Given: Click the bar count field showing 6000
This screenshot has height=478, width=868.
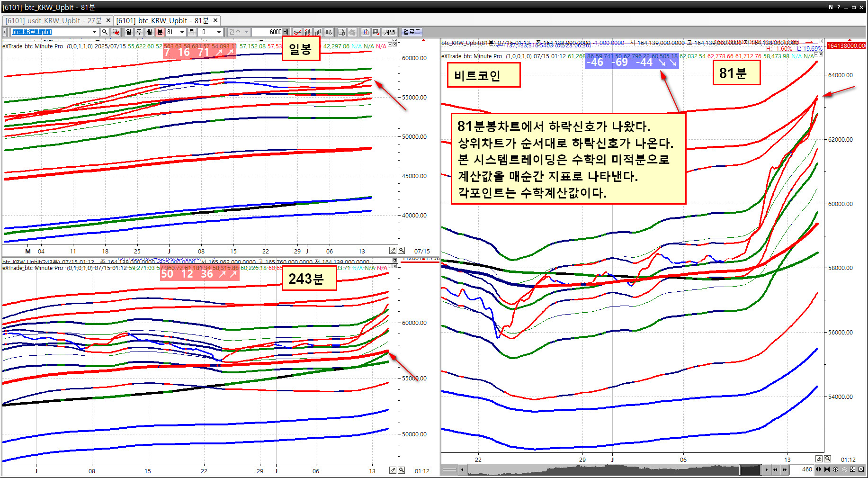Looking at the screenshot, I should (x=268, y=32).
